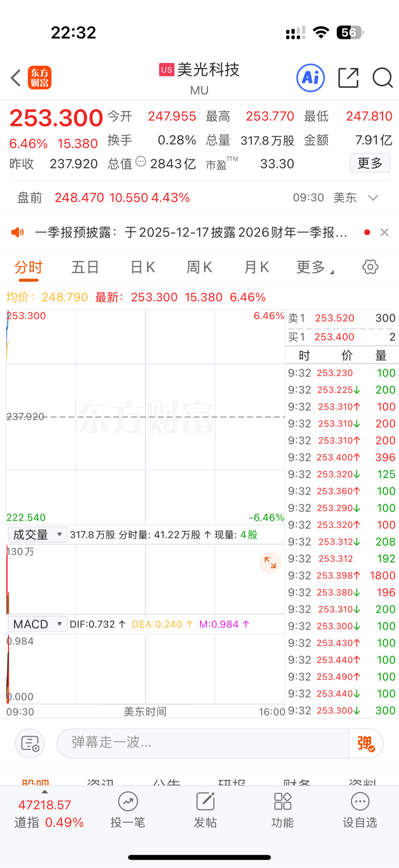Viewport: 399px width, 868px height.
Task: Tap the DEA:0.240 readout
Action: [x=163, y=624]
